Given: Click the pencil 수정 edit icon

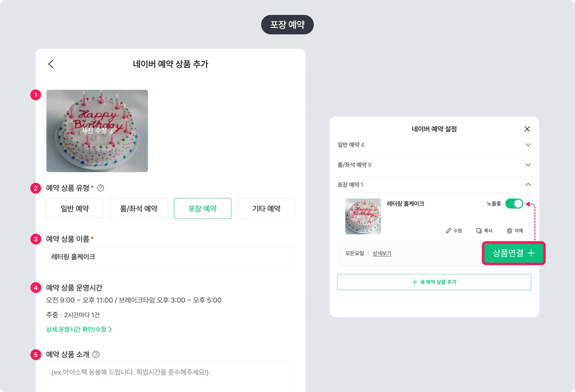Looking at the screenshot, I should click(448, 231).
